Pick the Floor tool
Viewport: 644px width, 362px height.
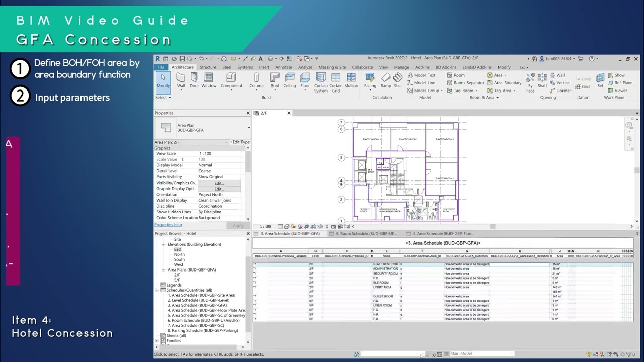click(x=305, y=80)
